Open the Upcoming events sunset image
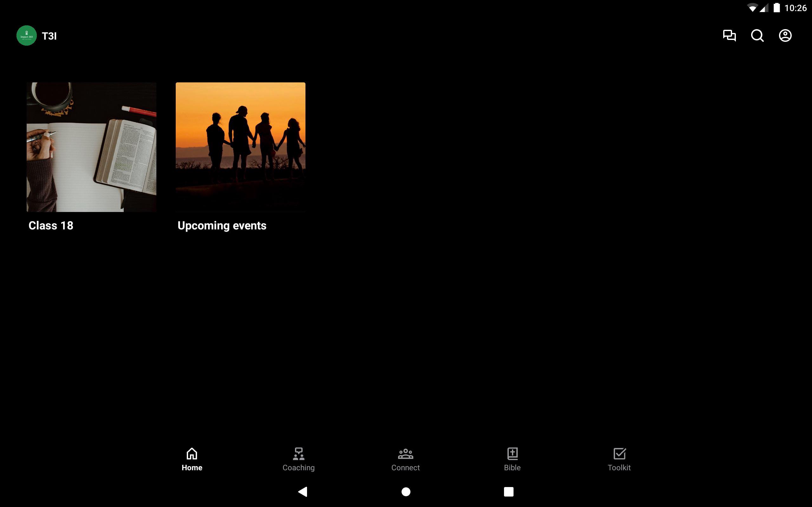 click(240, 147)
